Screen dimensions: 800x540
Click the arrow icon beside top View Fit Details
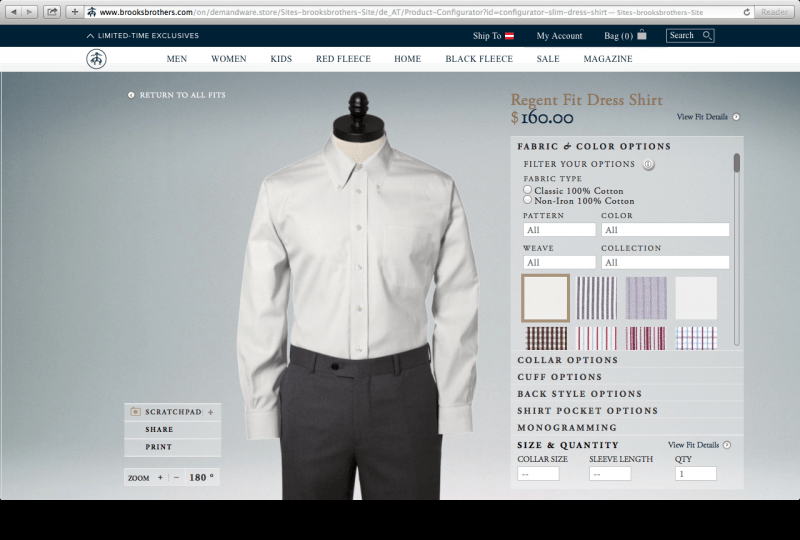coord(736,117)
